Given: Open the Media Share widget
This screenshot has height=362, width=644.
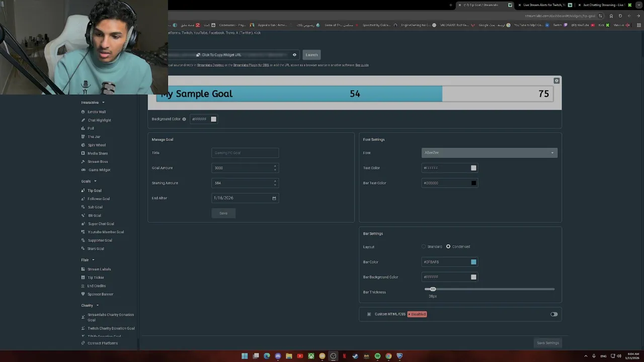Looking at the screenshot, I should 98,153.
